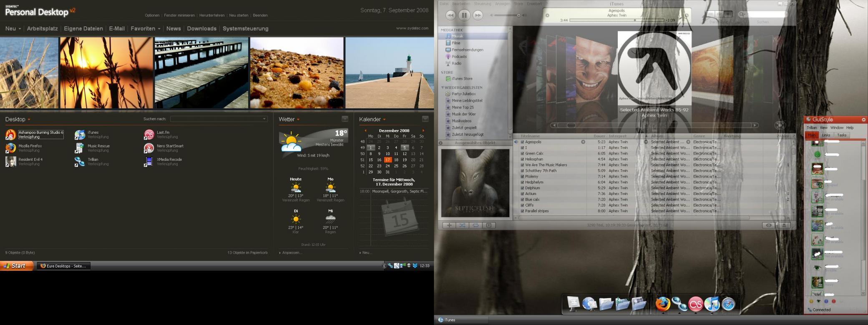This screenshot has height=325, width=868.
Task: Click the computer monitor icon in dock
Action: (x=574, y=304)
